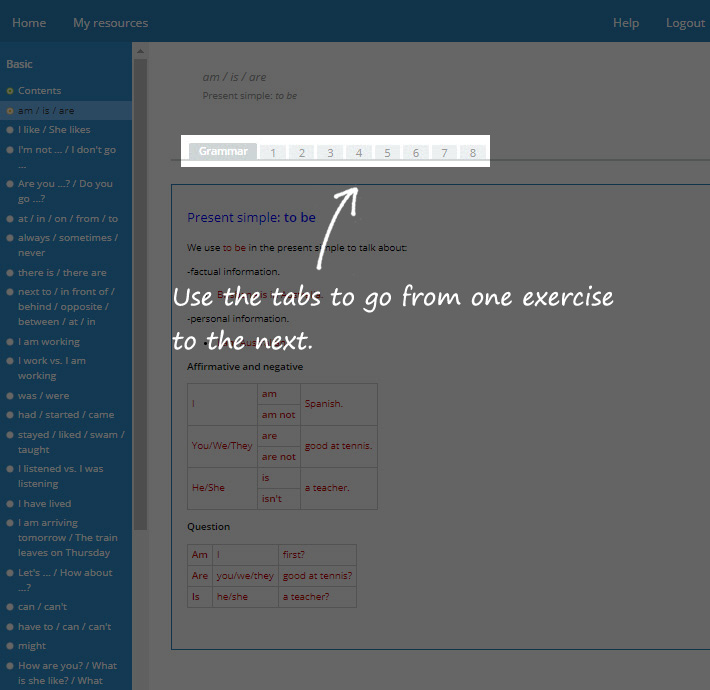The width and height of the screenshot is (710, 690).
Task: Open the Help page
Action: pos(626,23)
